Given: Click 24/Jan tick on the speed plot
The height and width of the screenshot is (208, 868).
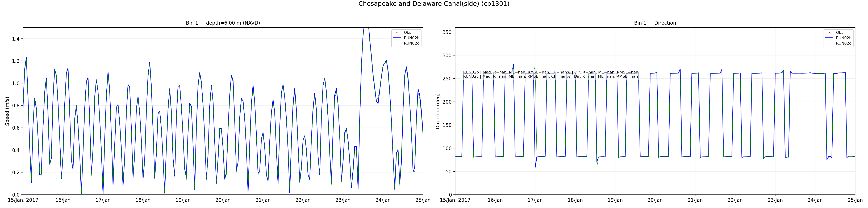Looking at the screenshot, I should [383, 200].
